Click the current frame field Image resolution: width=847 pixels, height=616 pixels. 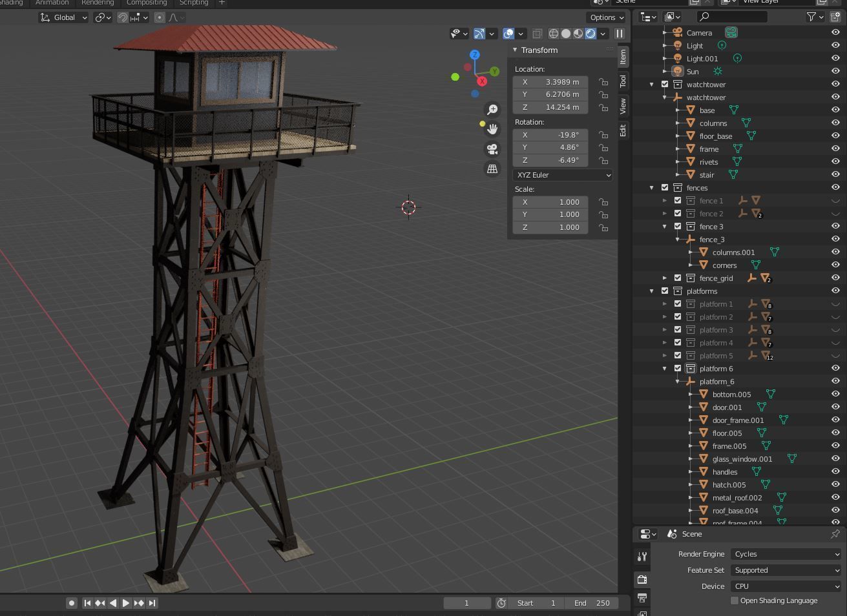point(466,603)
